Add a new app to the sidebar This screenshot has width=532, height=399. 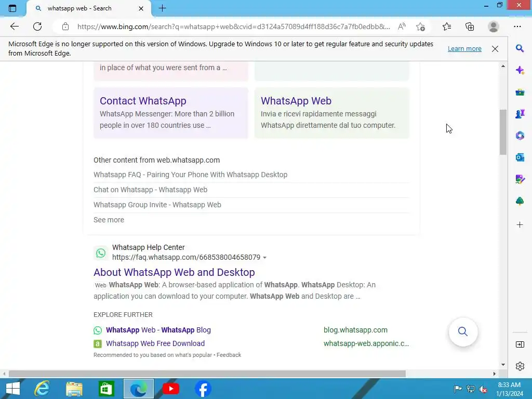coord(520,224)
